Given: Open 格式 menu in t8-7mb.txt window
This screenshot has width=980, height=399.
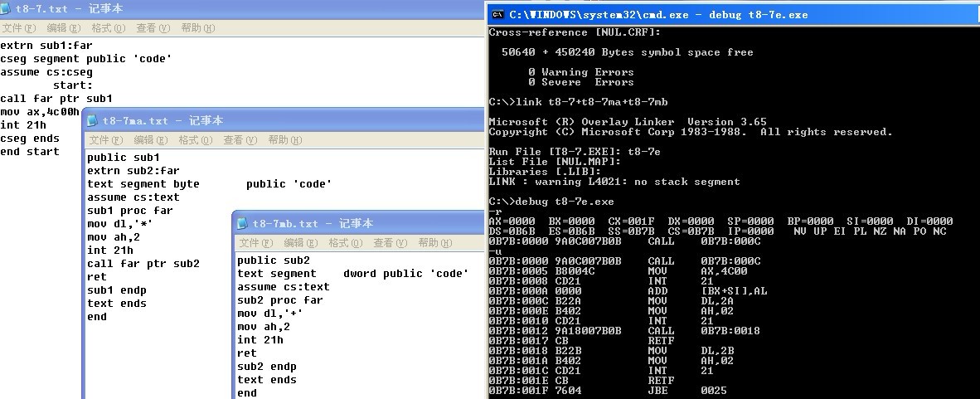Looking at the screenshot, I should pyautogui.click(x=345, y=243).
